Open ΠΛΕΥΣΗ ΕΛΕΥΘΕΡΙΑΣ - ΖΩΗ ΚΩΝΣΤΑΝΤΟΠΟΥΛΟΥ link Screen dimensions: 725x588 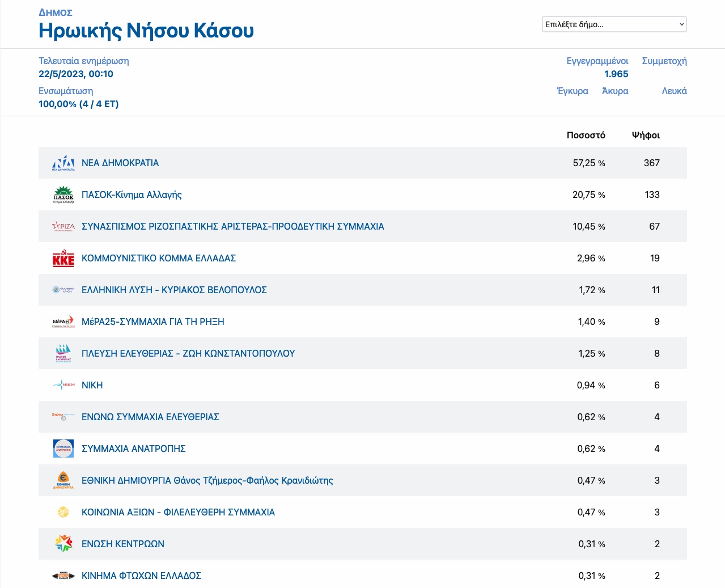(x=188, y=353)
